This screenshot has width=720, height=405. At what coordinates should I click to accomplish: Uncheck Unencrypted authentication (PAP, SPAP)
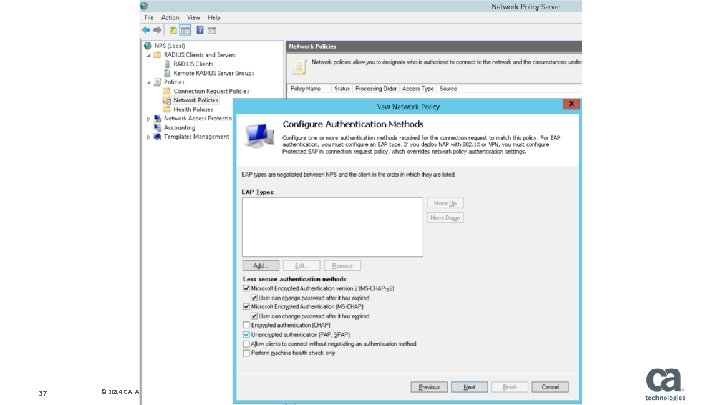(x=247, y=335)
